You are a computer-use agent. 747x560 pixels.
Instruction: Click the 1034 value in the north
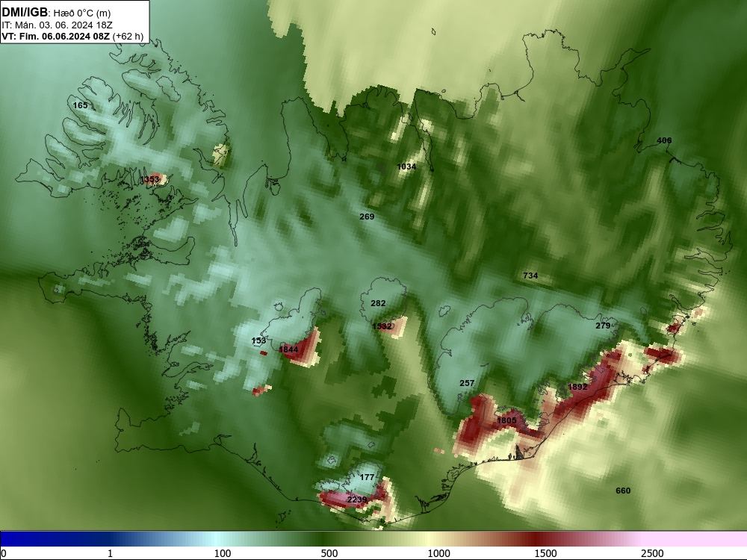406,167
